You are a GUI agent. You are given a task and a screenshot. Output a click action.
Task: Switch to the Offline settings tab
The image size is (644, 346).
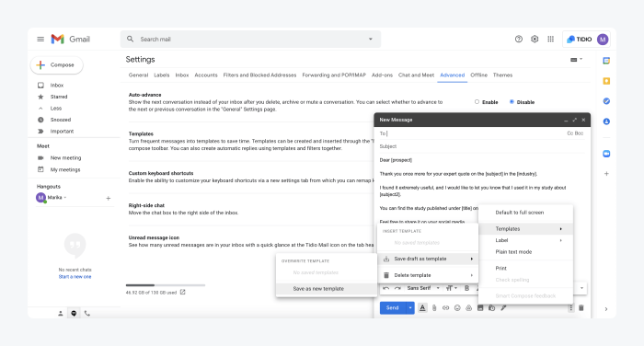pyautogui.click(x=478, y=75)
